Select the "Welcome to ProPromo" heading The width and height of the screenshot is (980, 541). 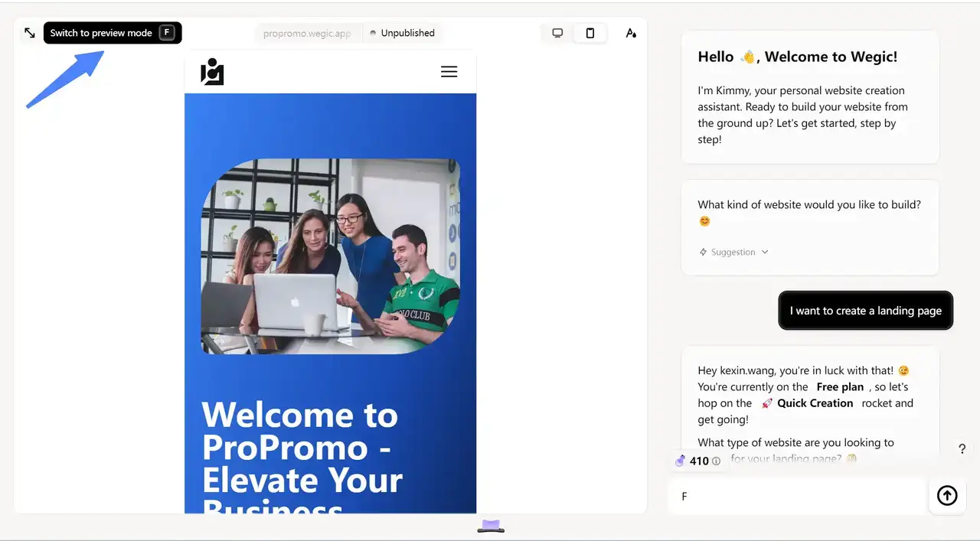[302, 455]
